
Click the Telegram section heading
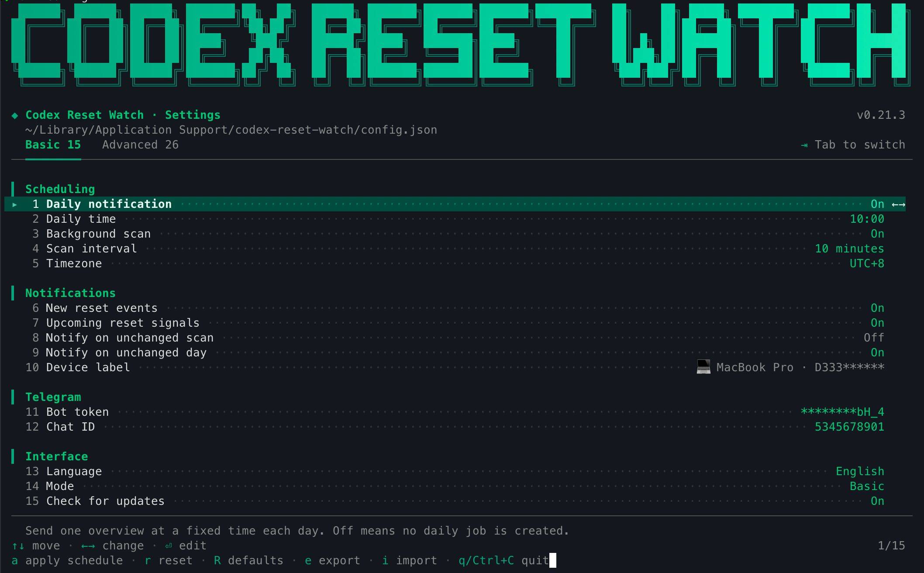tap(53, 397)
